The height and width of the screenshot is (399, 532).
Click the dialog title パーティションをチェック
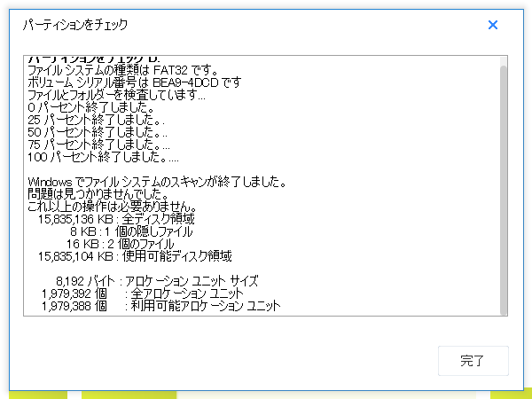[75, 25]
